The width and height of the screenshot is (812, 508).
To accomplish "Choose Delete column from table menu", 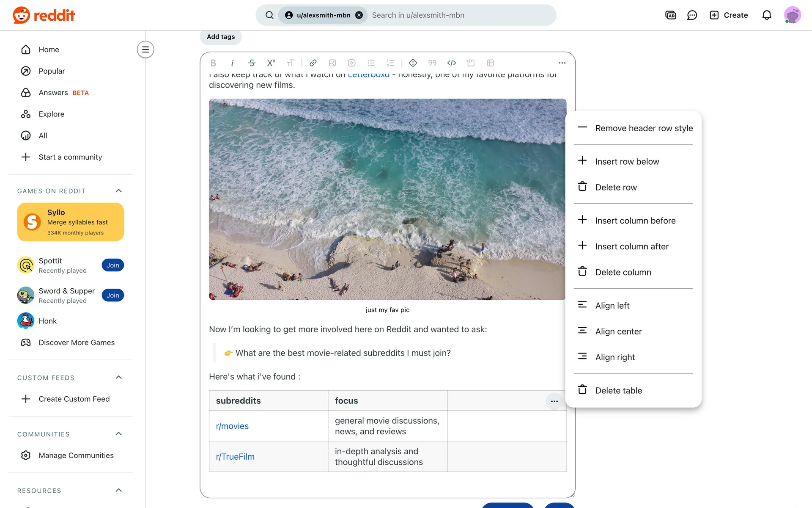I will 623,272.
